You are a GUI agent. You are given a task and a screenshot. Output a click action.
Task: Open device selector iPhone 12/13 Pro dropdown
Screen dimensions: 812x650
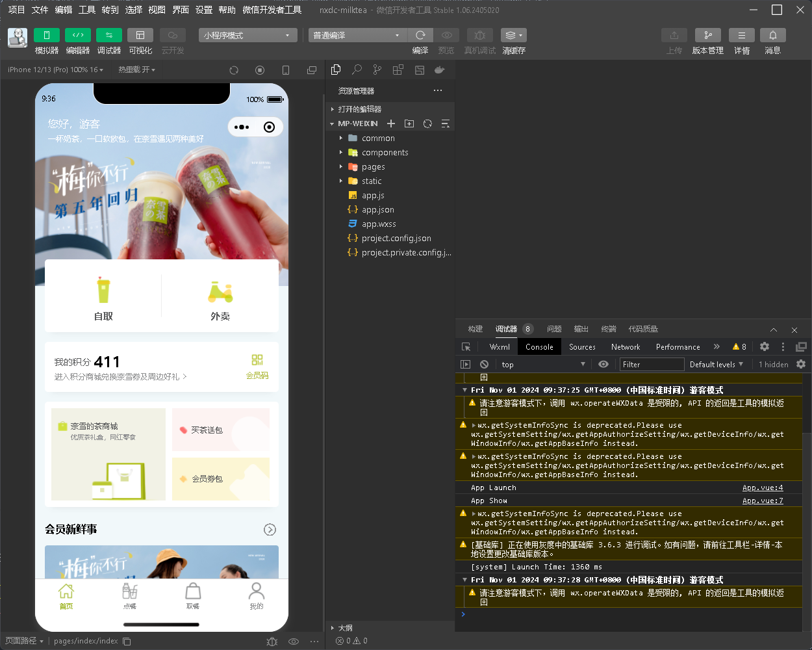click(55, 70)
